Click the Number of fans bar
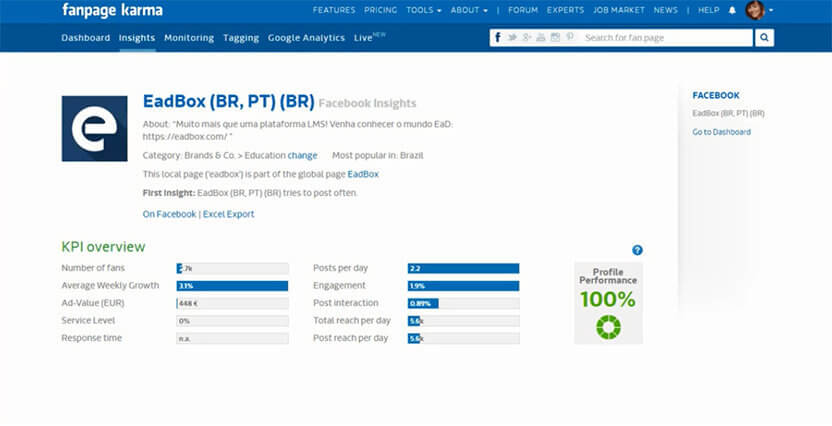 (232, 268)
